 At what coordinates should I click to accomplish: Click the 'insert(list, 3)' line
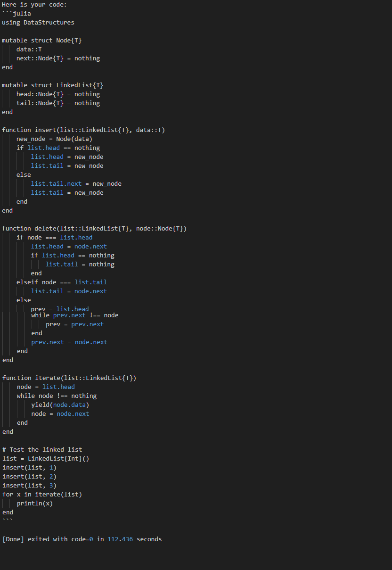point(29,486)
